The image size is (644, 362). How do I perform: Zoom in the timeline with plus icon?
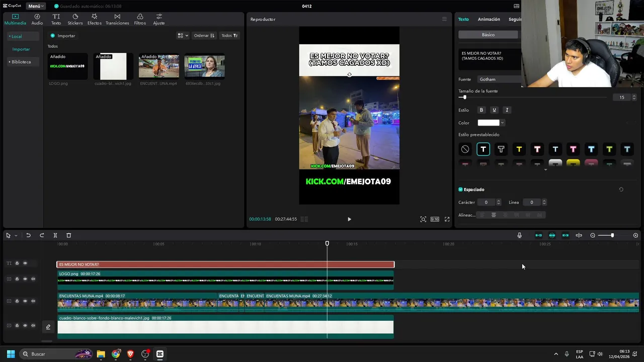pos(635,235)
